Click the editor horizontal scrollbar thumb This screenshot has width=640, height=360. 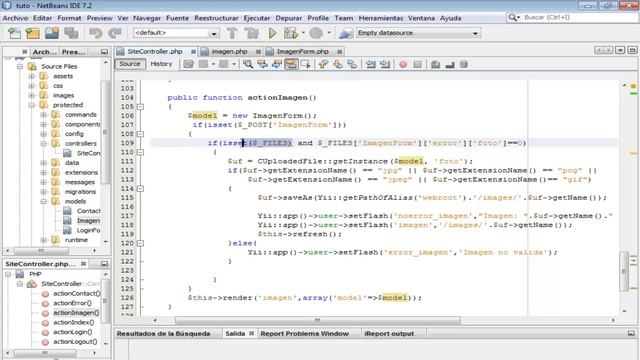point(318,320)
